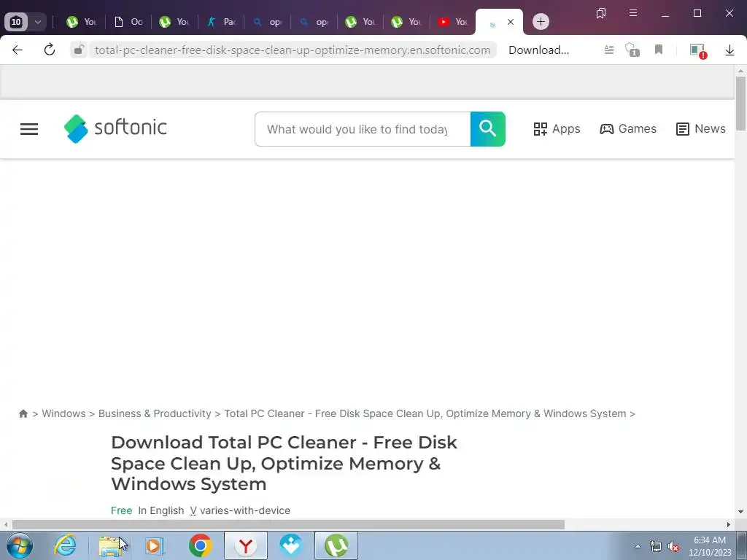Open the Softonic hamburger menu

29,129
